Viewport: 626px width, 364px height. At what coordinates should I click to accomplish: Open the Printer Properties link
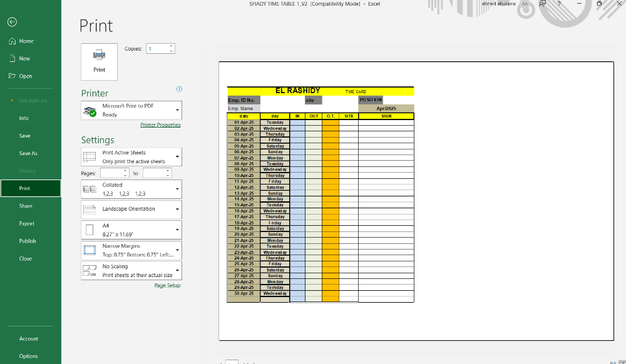click(x=160, y=125)
